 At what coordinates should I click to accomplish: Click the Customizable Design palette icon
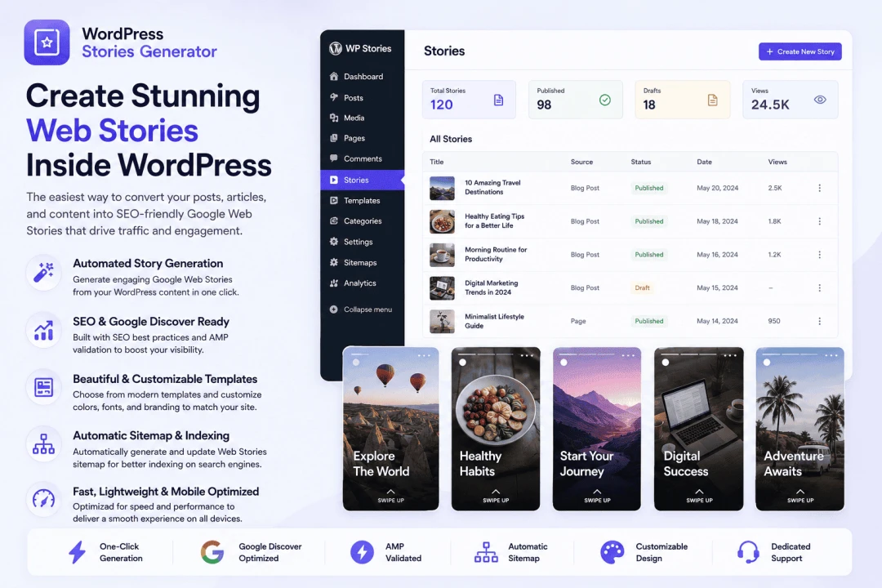click(x=612, y=552)
